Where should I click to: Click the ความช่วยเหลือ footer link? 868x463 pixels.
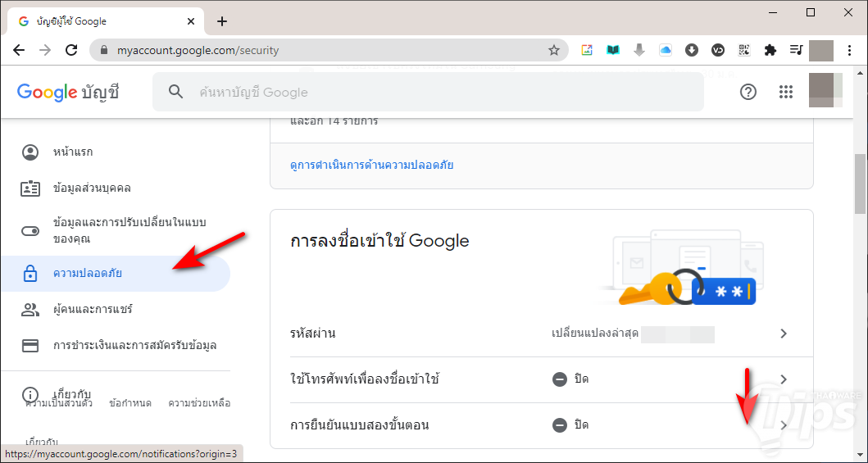[199, 403]
